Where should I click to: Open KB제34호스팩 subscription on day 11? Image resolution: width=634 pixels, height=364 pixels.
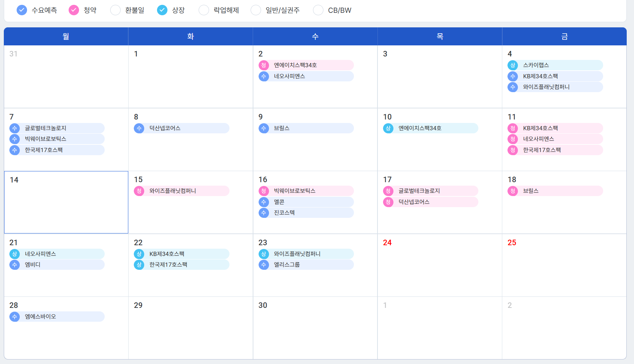coord(555,128)
